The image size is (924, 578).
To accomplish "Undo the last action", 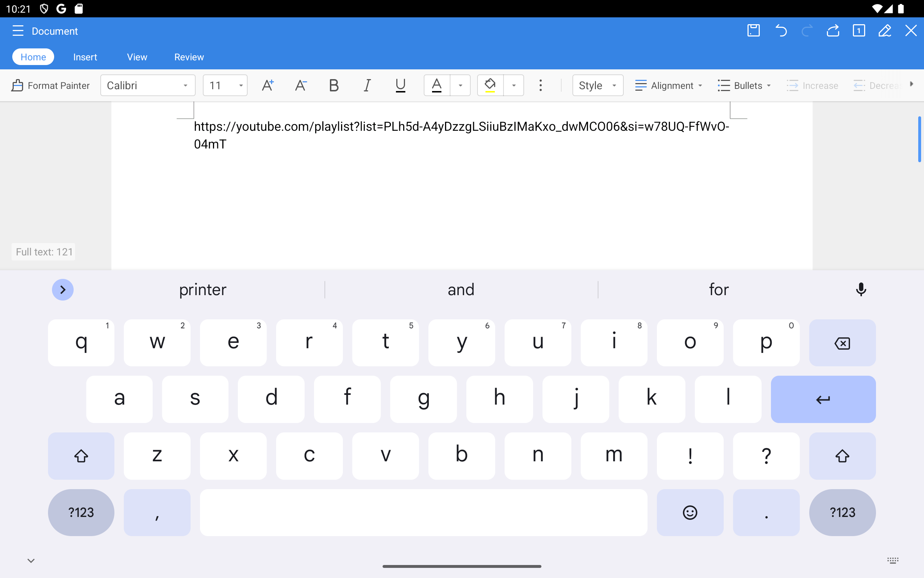I will [781, 31].
